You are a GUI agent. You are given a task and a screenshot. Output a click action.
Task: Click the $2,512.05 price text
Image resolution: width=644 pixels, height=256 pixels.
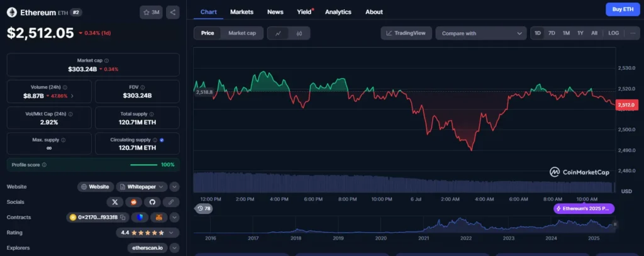[40, 33]
